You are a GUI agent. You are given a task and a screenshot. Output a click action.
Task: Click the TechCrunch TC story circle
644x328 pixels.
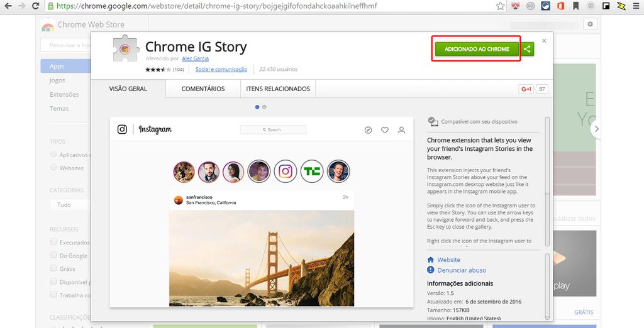[312, 171]
